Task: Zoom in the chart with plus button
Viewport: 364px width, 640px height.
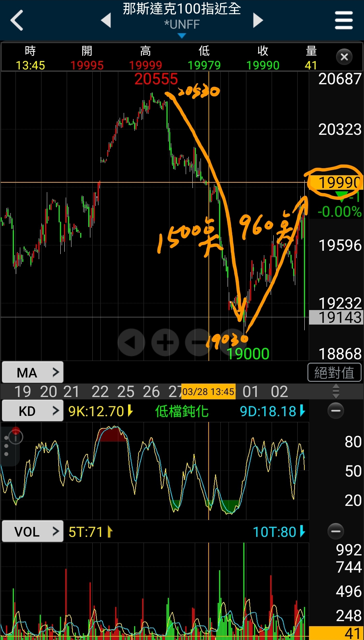Action: click(165, 342)
